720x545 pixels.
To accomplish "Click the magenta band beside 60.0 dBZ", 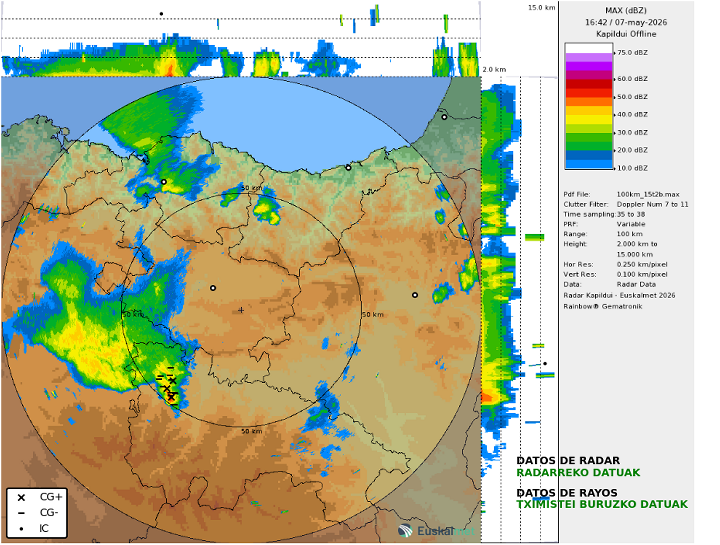I will pyautogui.click(x=589, y=75).
